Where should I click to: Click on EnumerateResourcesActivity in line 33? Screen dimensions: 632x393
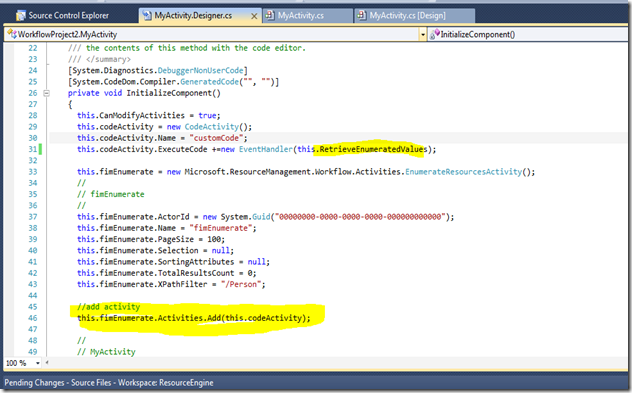(464, 172)
